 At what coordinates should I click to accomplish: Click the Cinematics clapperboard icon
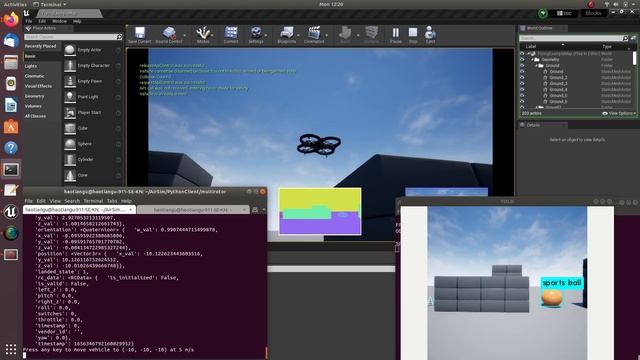pyautogui.click(x=314, y=33)
